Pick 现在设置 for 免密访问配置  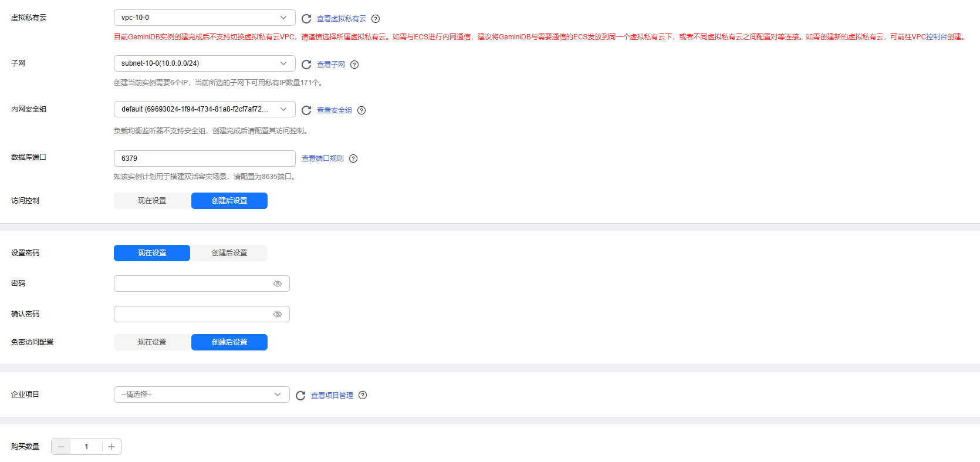coord(152,342)
